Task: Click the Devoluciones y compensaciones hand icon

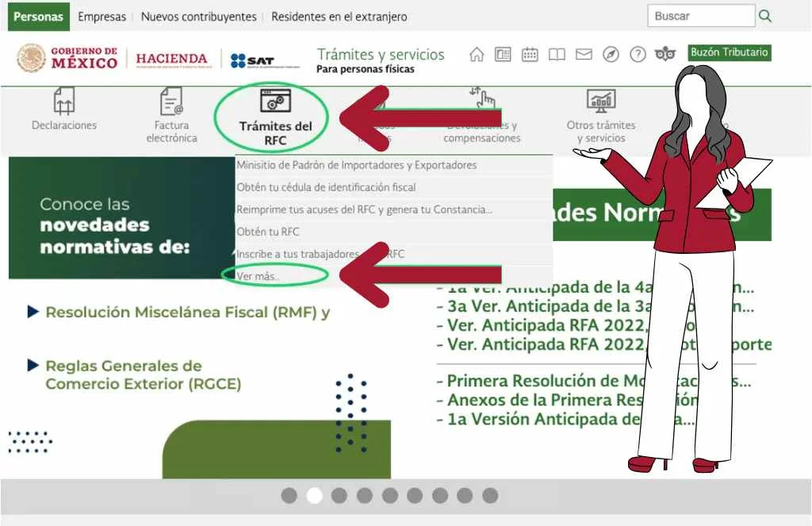Action: pyautogui.click(x=482, y=98)
